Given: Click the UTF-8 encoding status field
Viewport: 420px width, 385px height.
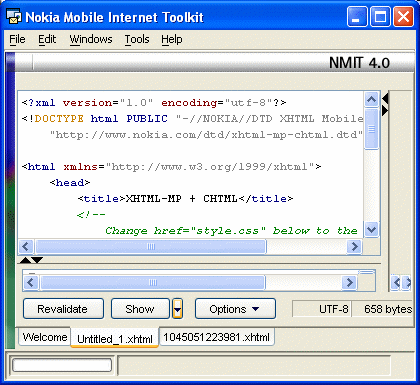Looking at the screenshot, I should (x=322, y=309).
